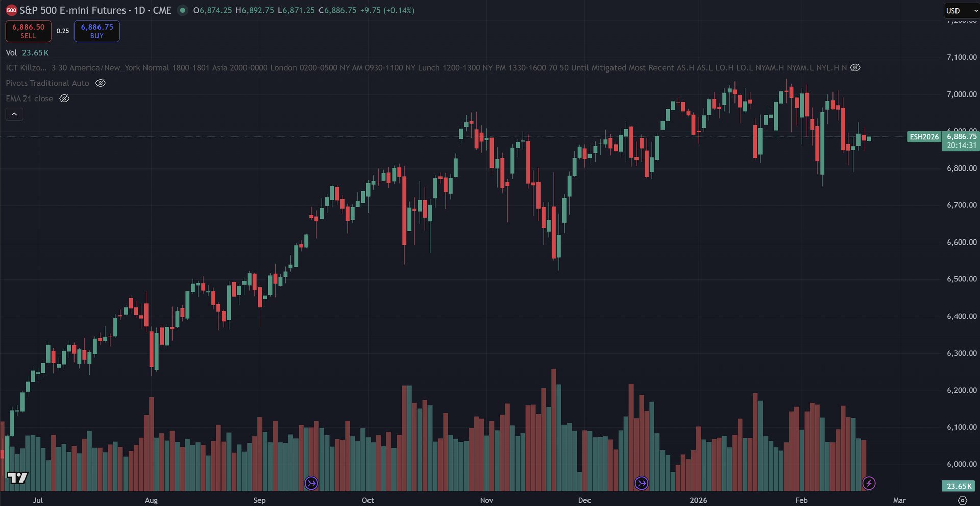Click the 7,000.00 level on the price scale

[962, 94]
